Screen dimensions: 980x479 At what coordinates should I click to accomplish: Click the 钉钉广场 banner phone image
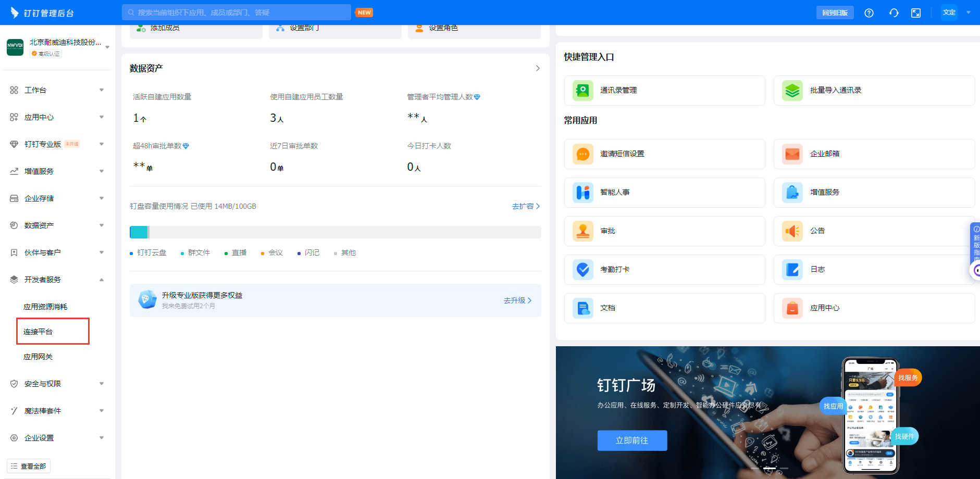871,415
